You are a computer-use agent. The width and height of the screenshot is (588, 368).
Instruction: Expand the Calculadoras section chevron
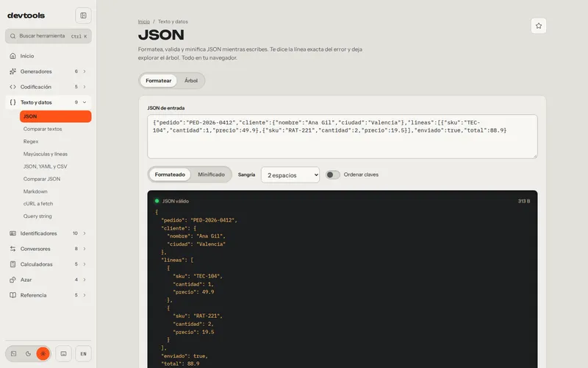[85, 264]
